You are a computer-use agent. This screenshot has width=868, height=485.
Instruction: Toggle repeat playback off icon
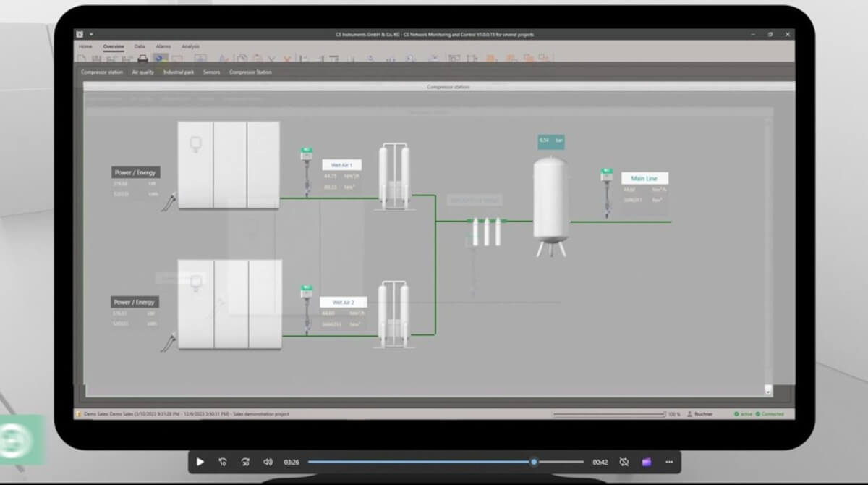pos(624,462)
